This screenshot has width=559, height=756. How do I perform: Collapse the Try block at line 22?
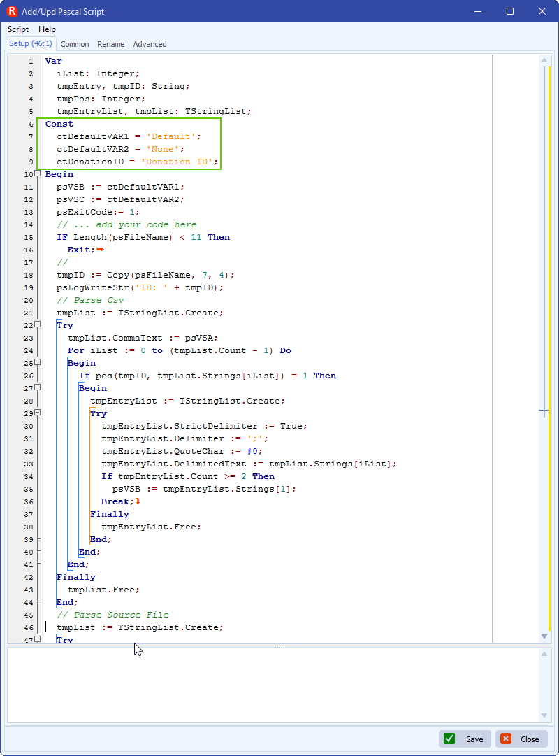click(x=38, y=324)
